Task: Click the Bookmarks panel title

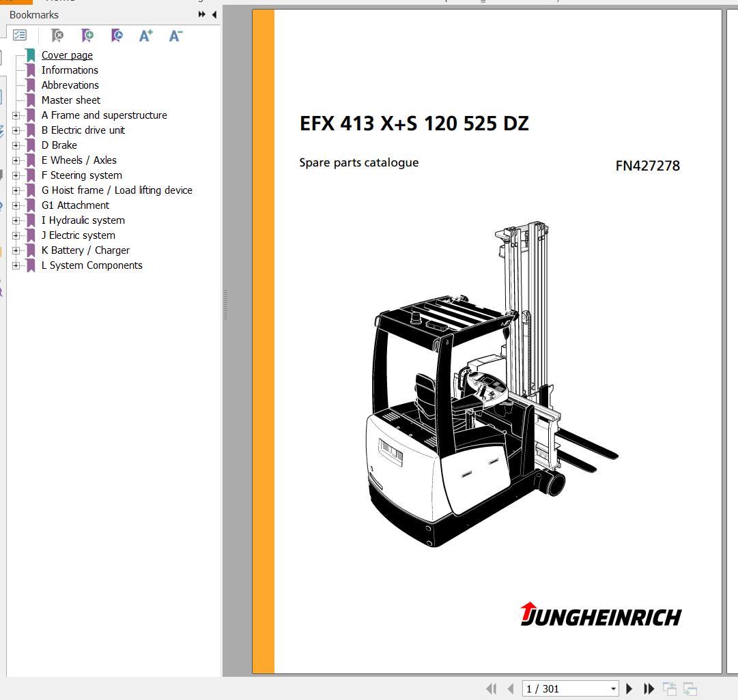Action: (34, 15)
